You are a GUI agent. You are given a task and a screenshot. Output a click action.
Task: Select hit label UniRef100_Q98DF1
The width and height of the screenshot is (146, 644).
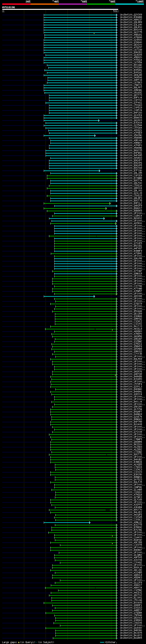pos(131,605)
